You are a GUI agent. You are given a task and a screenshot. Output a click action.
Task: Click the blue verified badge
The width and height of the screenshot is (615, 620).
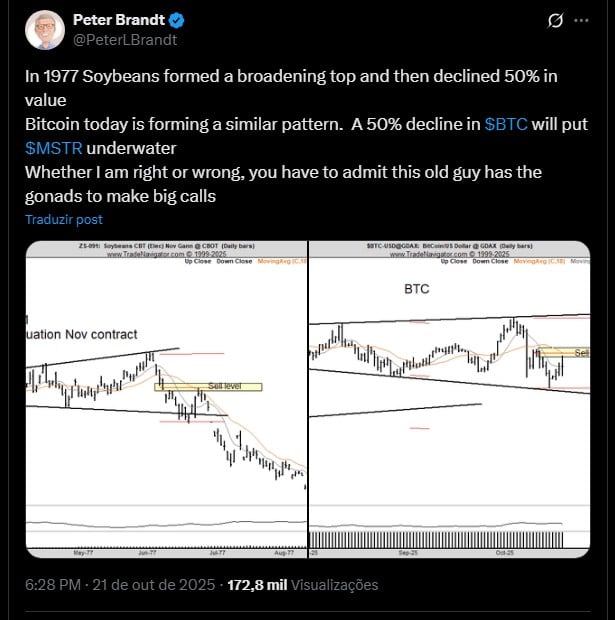click(x=176, y=20)
